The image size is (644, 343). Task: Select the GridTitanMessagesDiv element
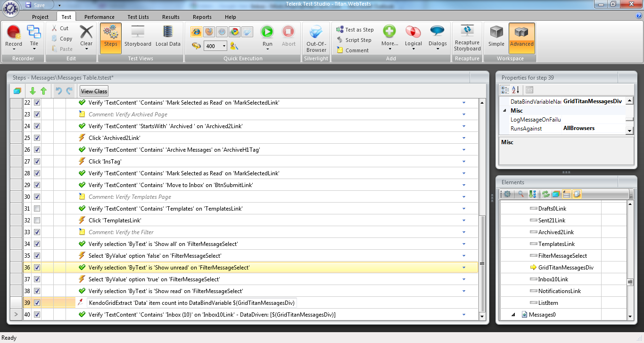(x=566, y=268)
